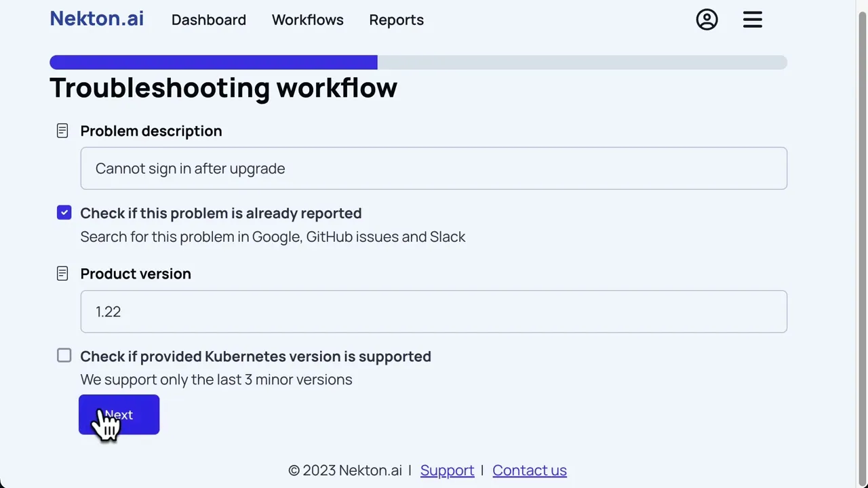
Task: Click into the Product version input field
Action: point(433,312)
